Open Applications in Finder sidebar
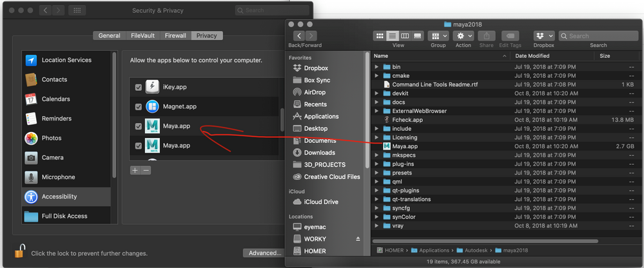644x268 pixels. point(316,117)
